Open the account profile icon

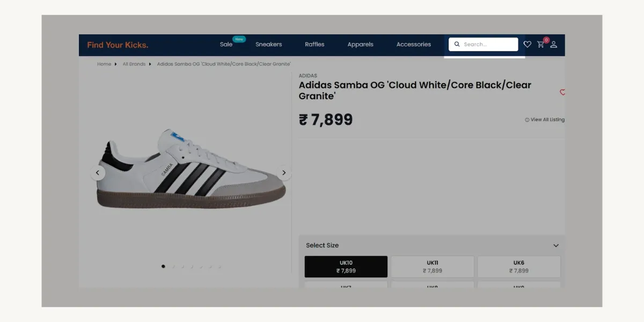(553, 45)
